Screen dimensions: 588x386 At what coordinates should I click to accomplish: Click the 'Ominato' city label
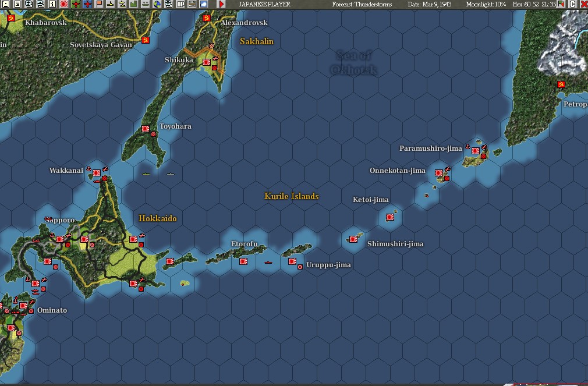(52, 310)
